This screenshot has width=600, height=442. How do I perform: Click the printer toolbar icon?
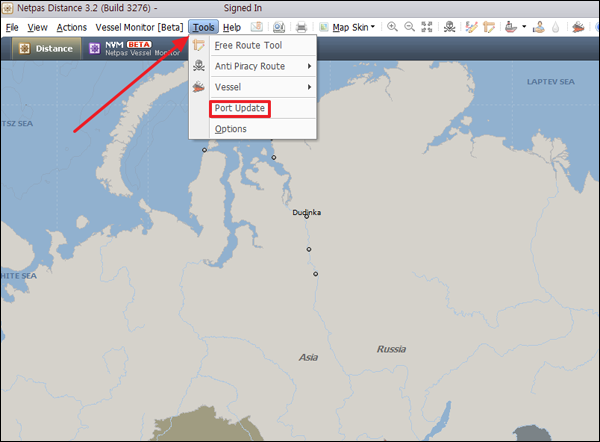(302, 27)
